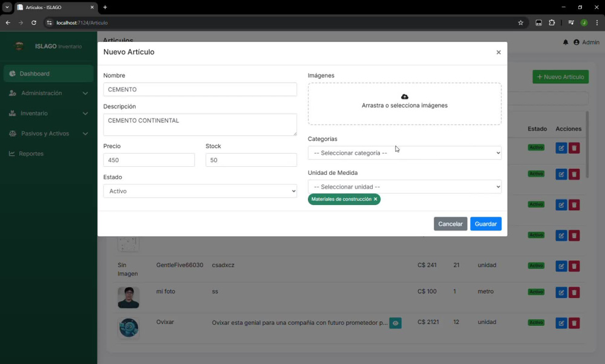Click the Cancelar button
Image resolution: width=605 pixels, height=364 pixels.
tap(450, 224)
